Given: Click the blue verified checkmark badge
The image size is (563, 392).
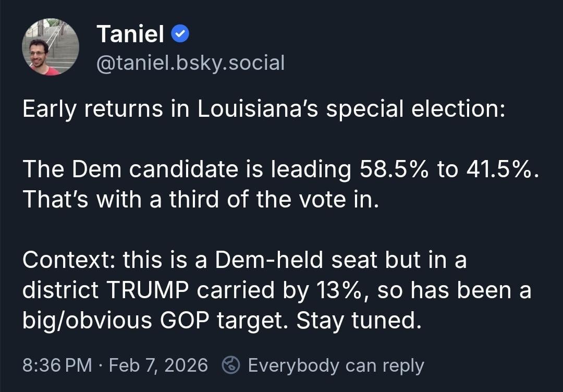Looking at the screenshot, I should 180,34.
